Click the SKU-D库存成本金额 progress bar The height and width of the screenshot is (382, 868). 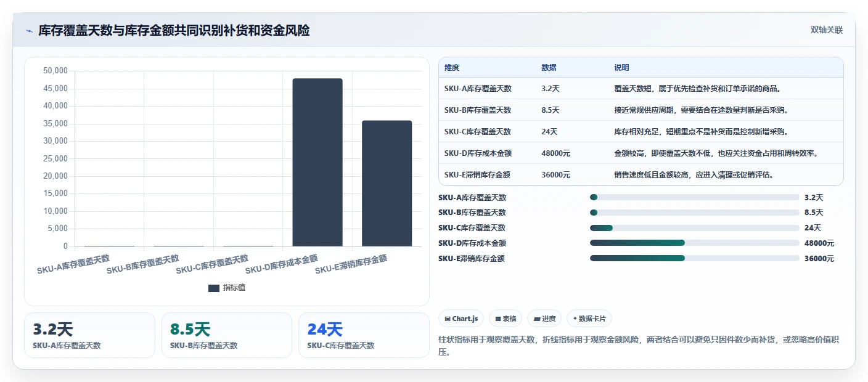[x=694, y=243]
